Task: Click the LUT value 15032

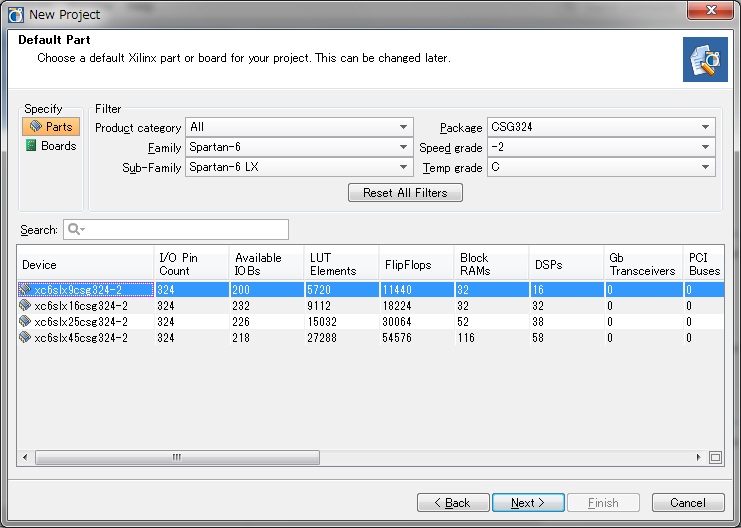Action: pos(322,321)
